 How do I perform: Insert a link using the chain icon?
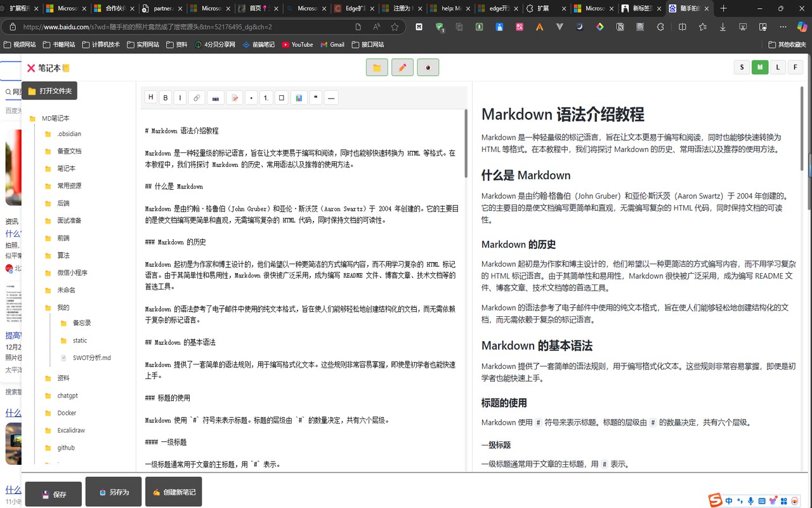point(197,98)
